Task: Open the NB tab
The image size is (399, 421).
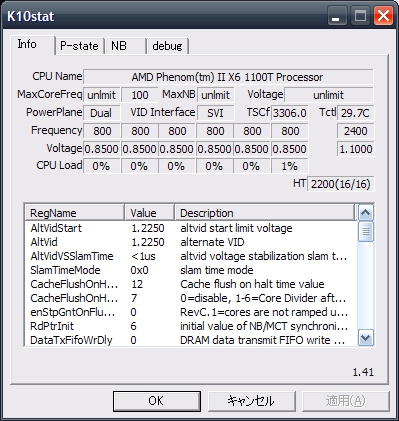Action: (125, 46)
